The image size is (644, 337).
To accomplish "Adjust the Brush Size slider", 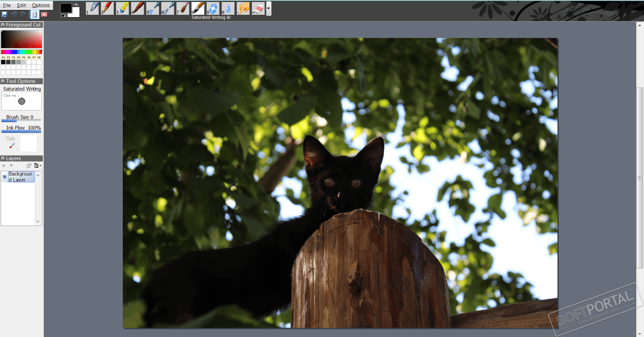I will pos(21,121).
